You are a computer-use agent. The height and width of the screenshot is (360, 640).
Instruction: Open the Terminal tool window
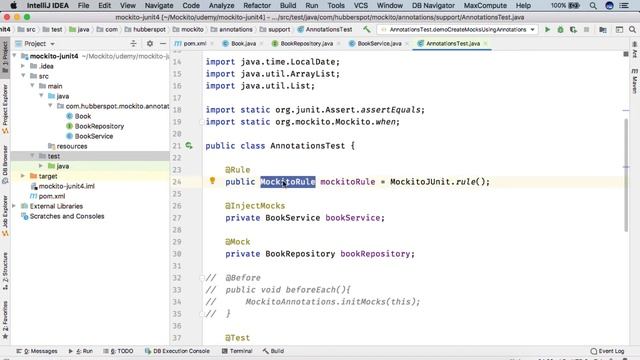tap(237, 351)
